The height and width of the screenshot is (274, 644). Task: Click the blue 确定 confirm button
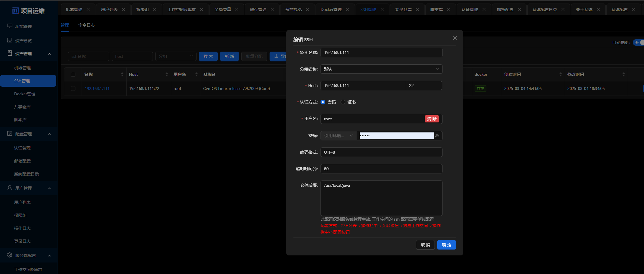coord(446,245)
